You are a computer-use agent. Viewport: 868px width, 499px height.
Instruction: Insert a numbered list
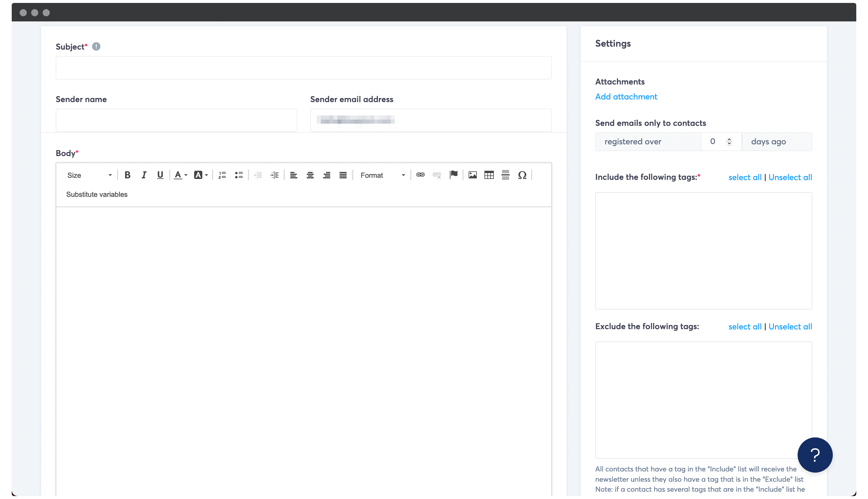[222, 175]
